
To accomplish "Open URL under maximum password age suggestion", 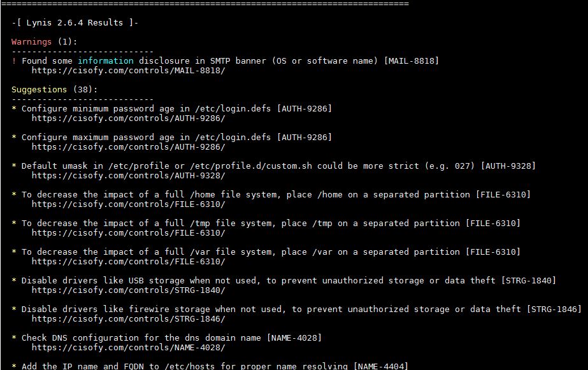I will (128, 147).
